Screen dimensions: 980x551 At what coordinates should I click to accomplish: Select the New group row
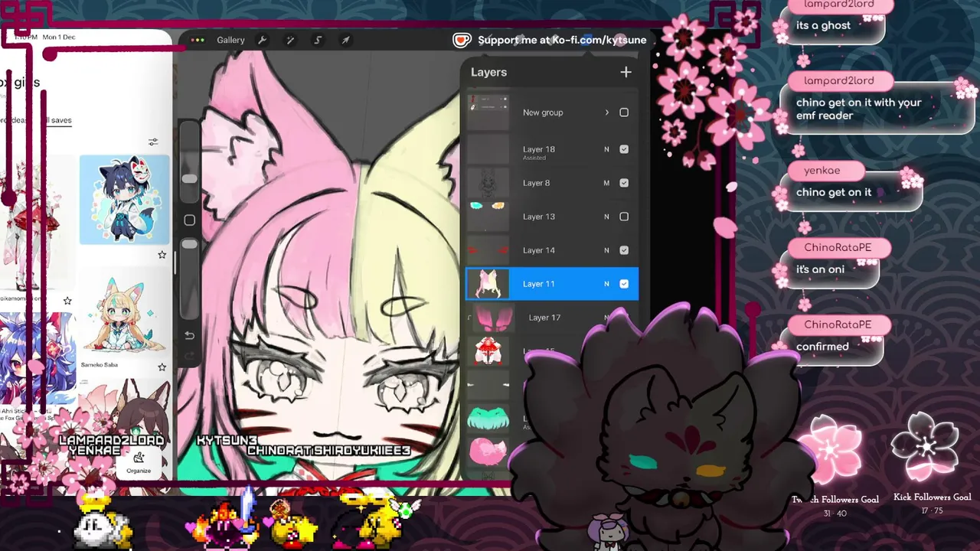pyautogui.click(x=552, y=112)
